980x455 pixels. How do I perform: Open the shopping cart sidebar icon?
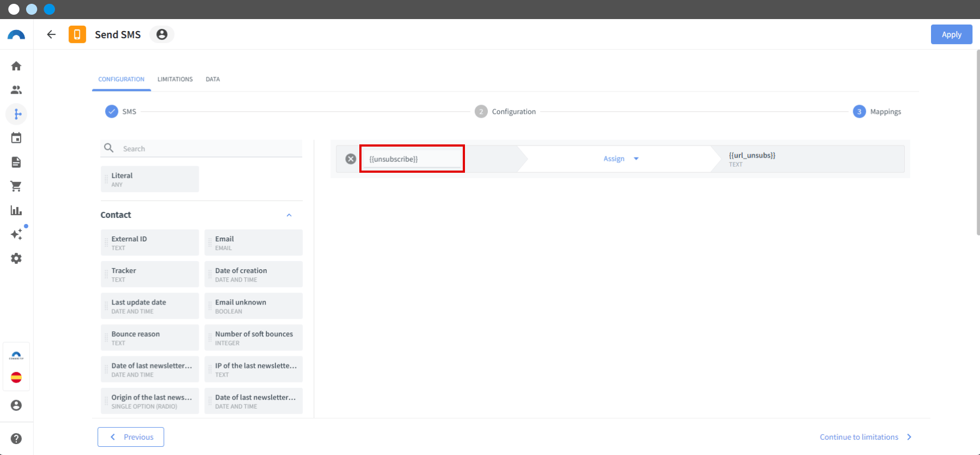tap(16, 186)
